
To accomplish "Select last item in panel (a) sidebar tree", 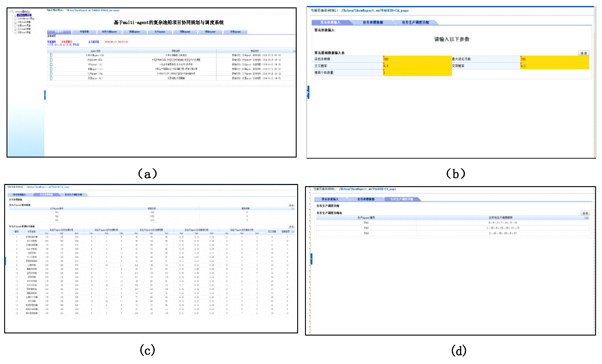I will pos(24,32).
